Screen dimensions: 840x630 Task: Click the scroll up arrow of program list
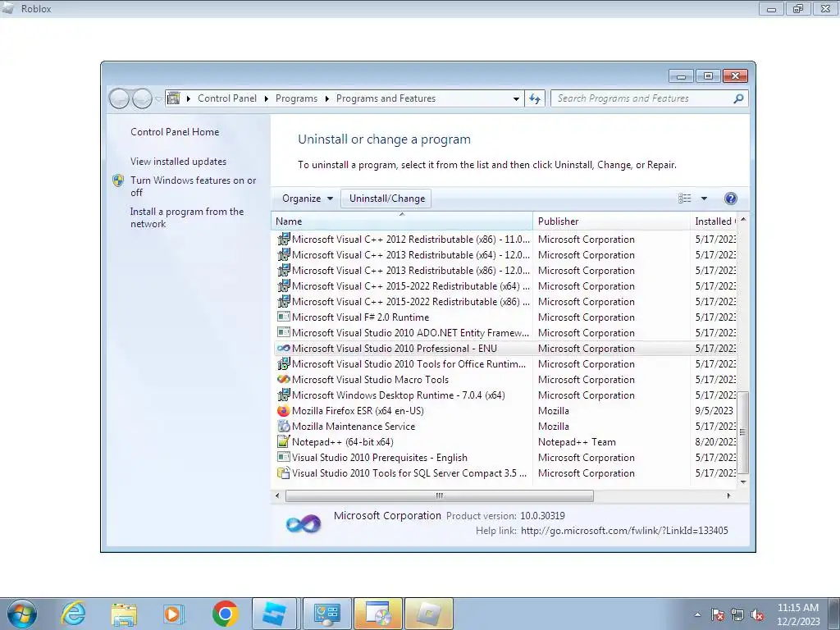[743, 220]
